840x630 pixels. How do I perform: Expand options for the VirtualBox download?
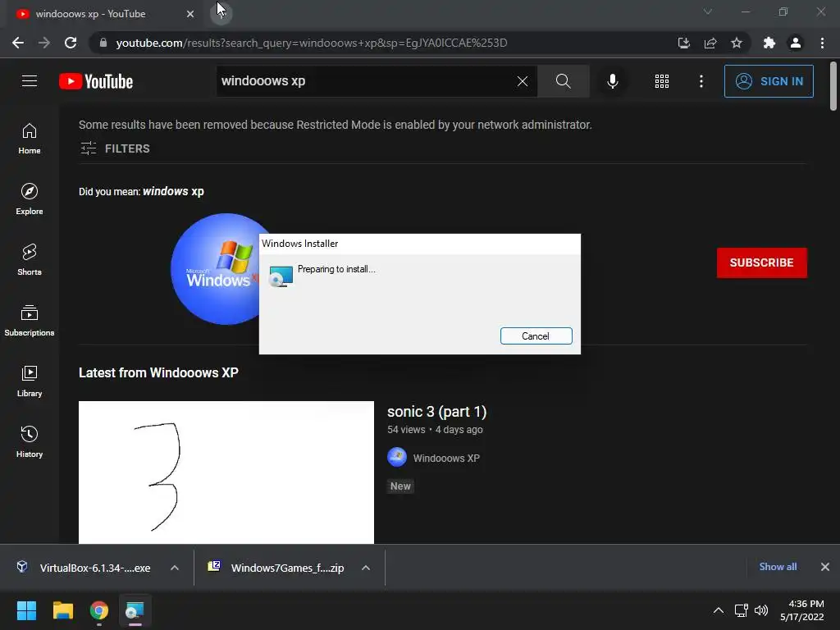(175, 568)
